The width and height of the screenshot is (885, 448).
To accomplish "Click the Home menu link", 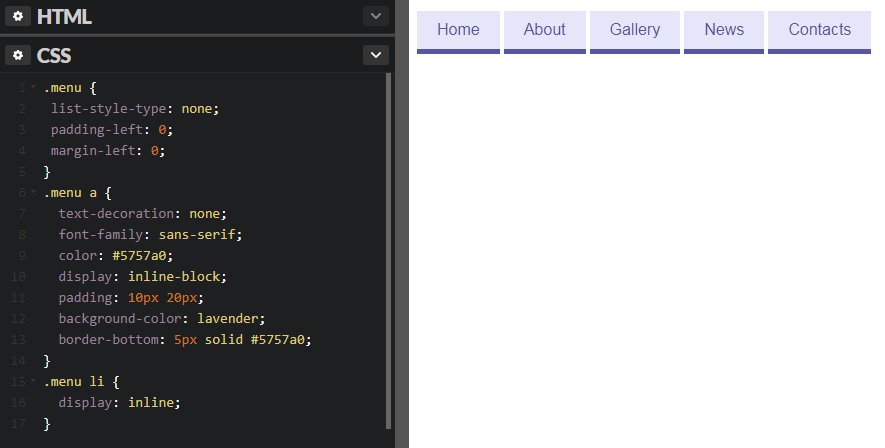I will click(x=458, y=30).
